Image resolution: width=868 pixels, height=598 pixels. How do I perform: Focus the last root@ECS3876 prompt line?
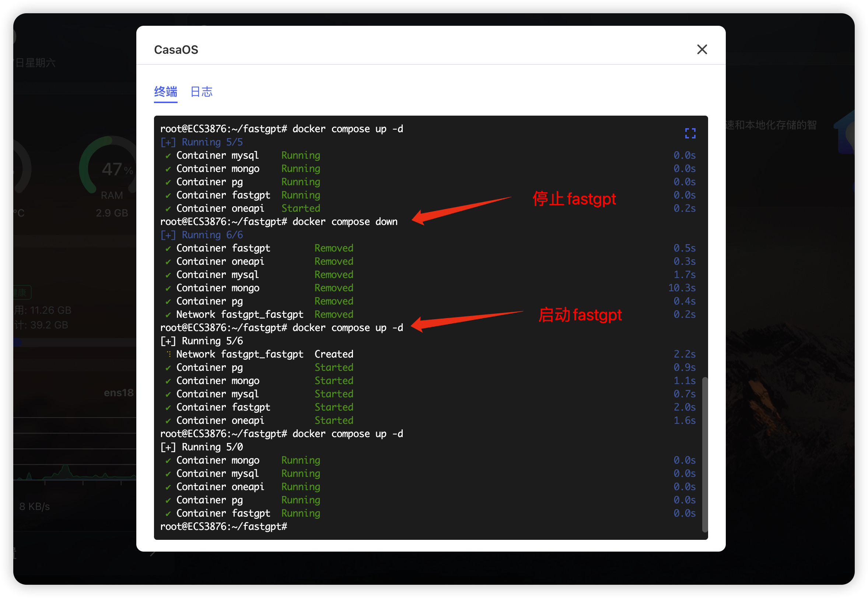pos(223,527)
